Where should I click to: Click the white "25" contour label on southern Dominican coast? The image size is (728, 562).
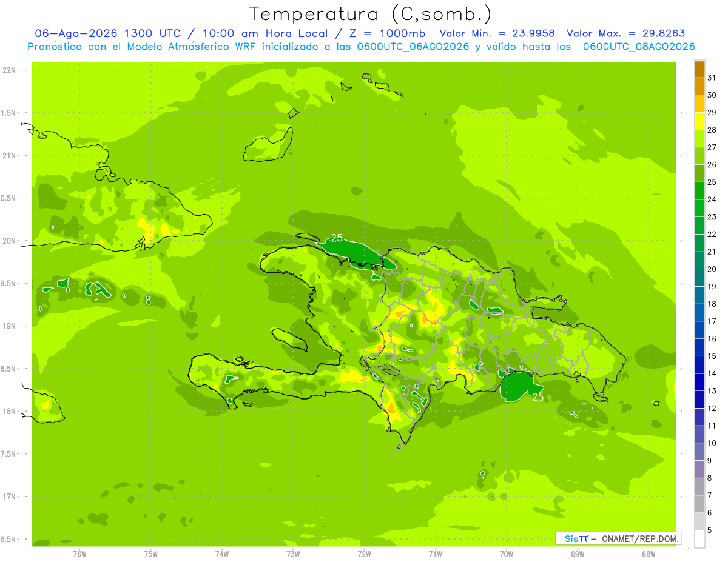tap(538, 397)
